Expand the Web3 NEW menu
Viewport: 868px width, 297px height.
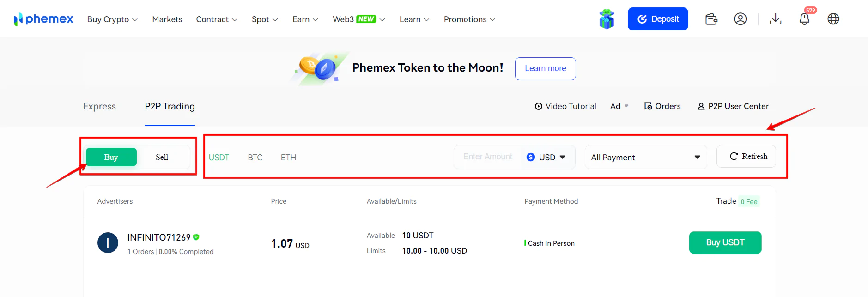[x=359, y=19]
